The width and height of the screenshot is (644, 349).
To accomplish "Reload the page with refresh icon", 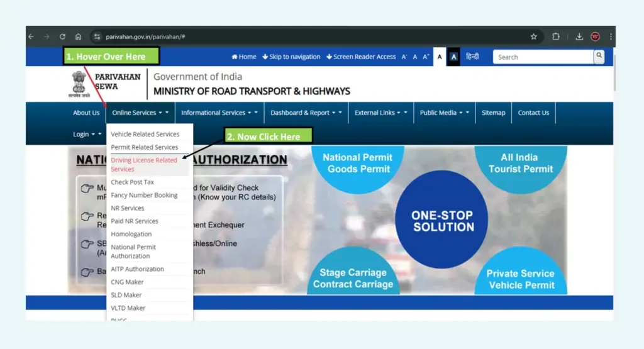I will pos(62,36).
